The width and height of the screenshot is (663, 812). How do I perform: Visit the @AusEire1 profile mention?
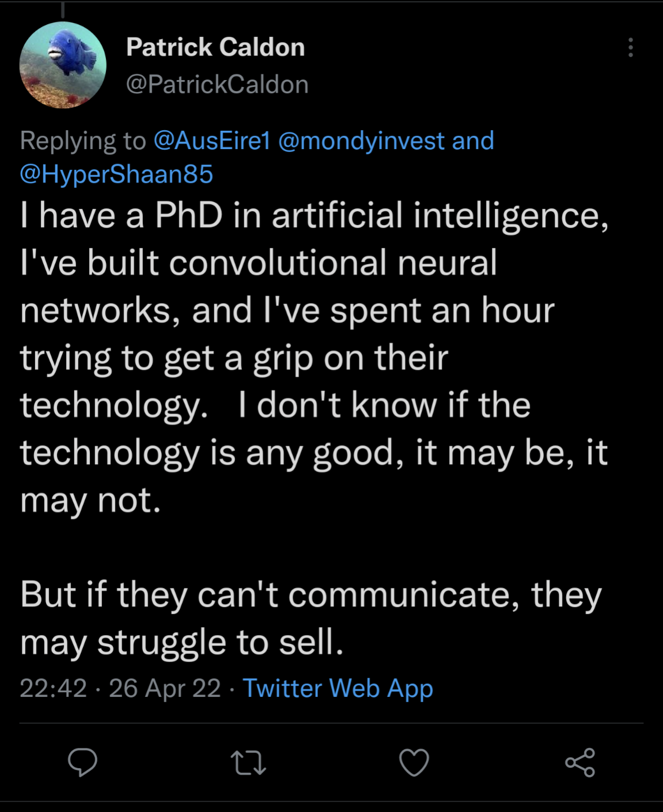coord(211,141)
